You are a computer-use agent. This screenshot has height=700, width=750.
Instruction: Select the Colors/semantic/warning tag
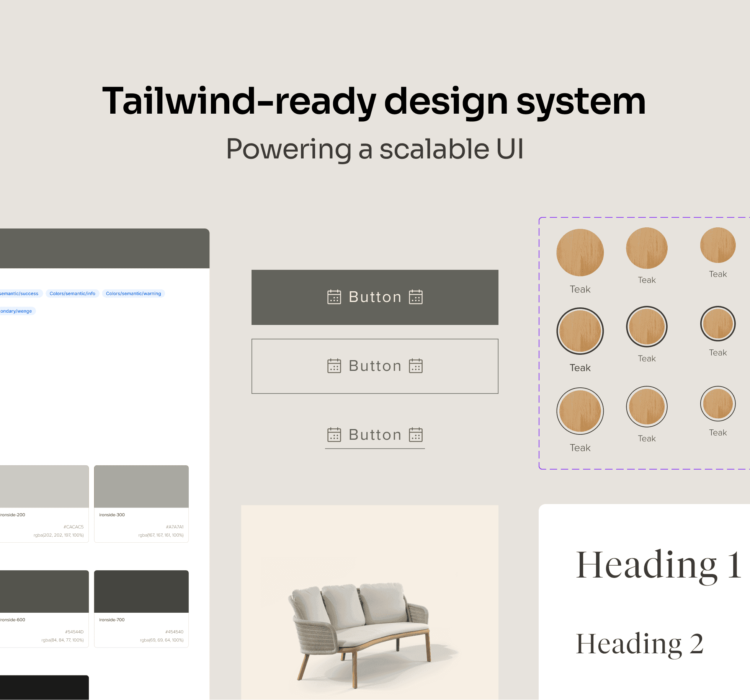point(133,294)
